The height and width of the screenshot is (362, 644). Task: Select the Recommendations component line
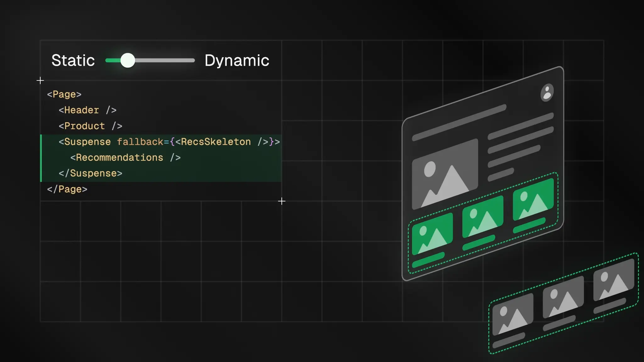point(125,157)
